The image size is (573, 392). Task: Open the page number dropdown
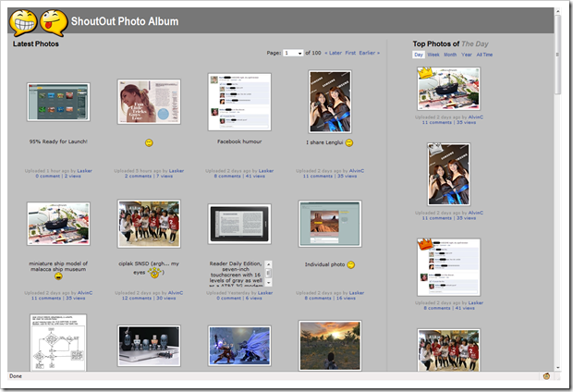click(293, 53)
